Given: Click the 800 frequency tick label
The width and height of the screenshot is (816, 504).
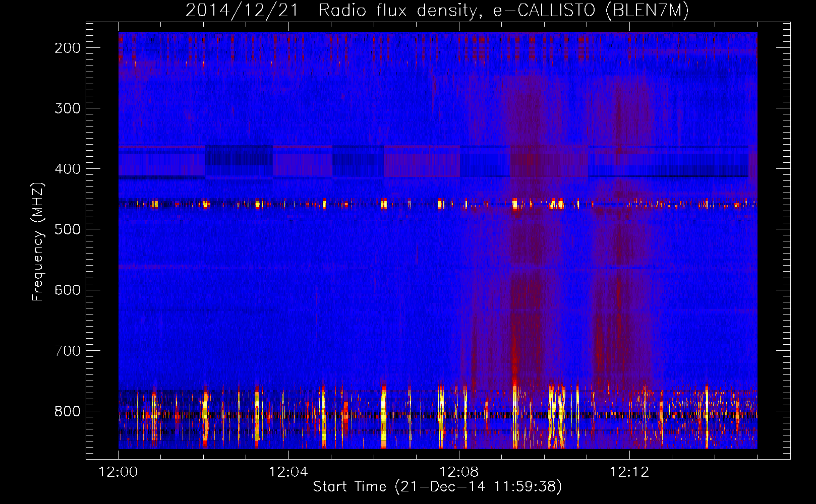Looking at the screenshot, I should click(x=67, y=411).
